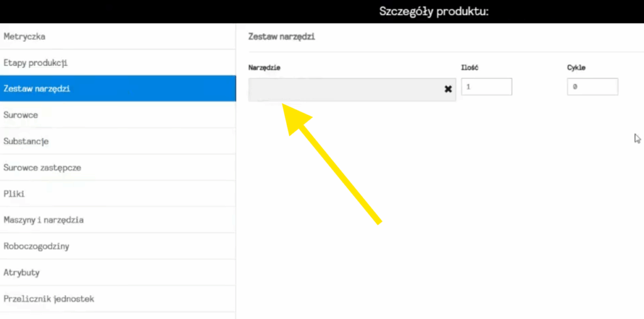Click the Narzędzie column label

pos(264,68)
